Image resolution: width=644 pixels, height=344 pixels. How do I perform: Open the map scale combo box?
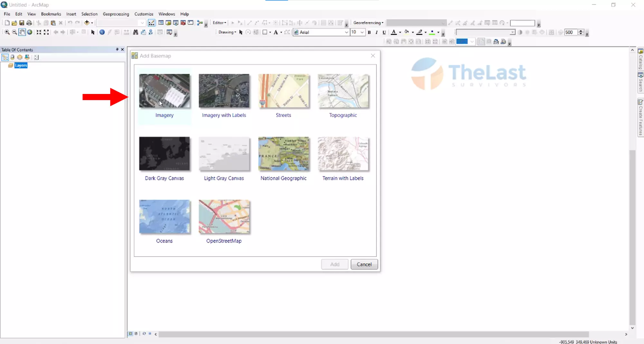click(x=121, y=23)
